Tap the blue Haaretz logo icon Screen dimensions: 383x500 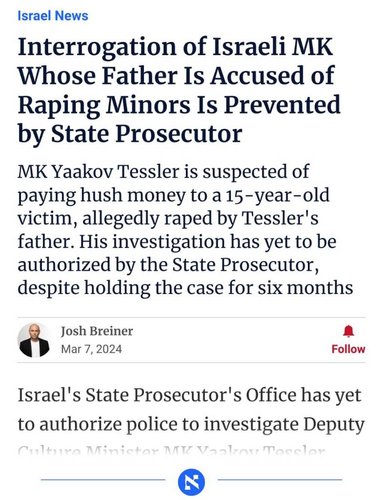(x=191, y=482)
